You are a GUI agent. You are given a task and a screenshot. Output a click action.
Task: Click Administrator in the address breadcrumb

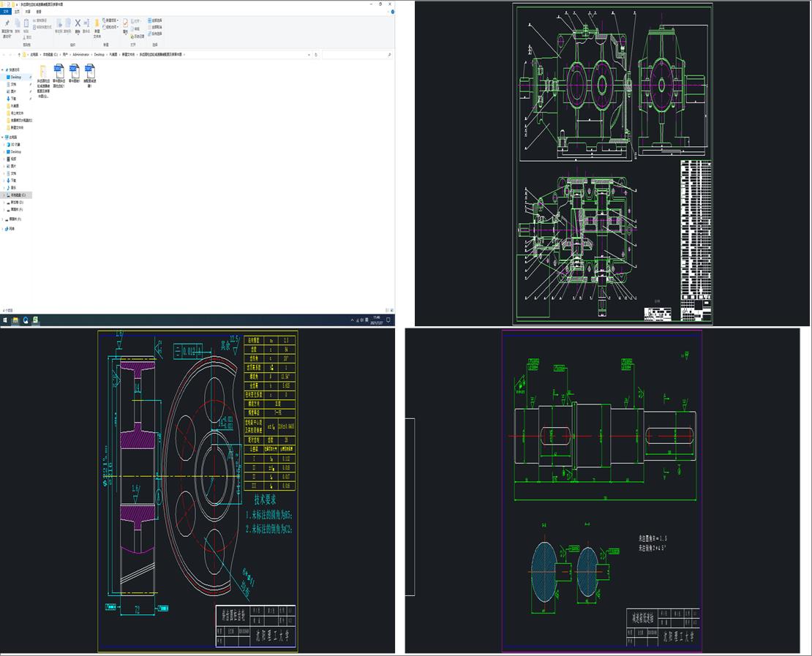tap(80, 55)
